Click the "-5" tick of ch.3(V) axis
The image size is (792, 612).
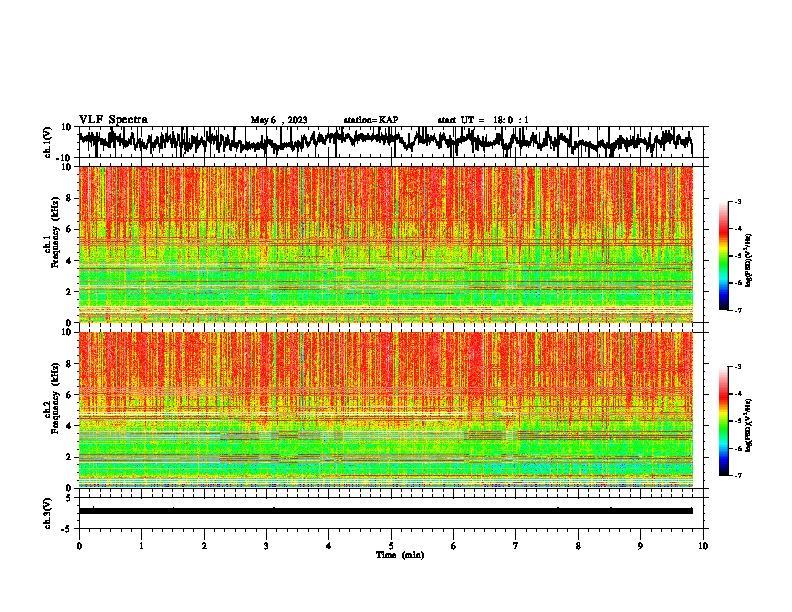pyautogui.click(x=66, y=529)
